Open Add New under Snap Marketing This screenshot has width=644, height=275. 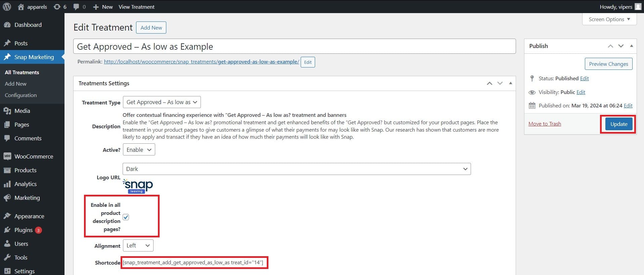[15, 84]
